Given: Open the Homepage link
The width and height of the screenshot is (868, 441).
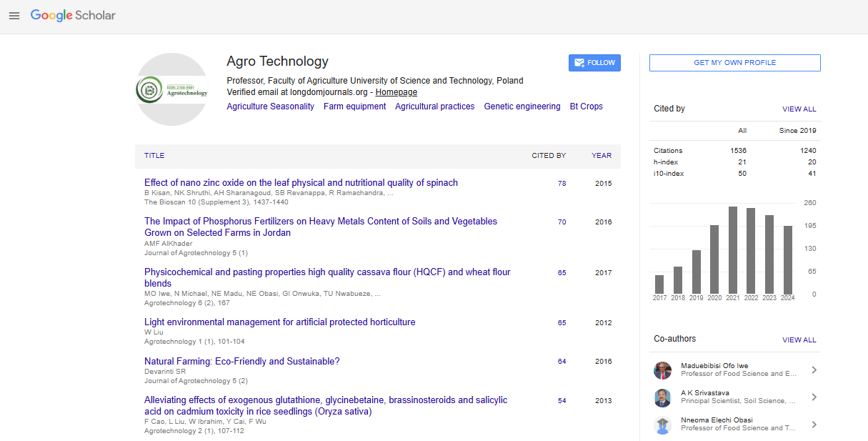Looking at the screenshot, I should pyautogui.click(x=396, y=92).
